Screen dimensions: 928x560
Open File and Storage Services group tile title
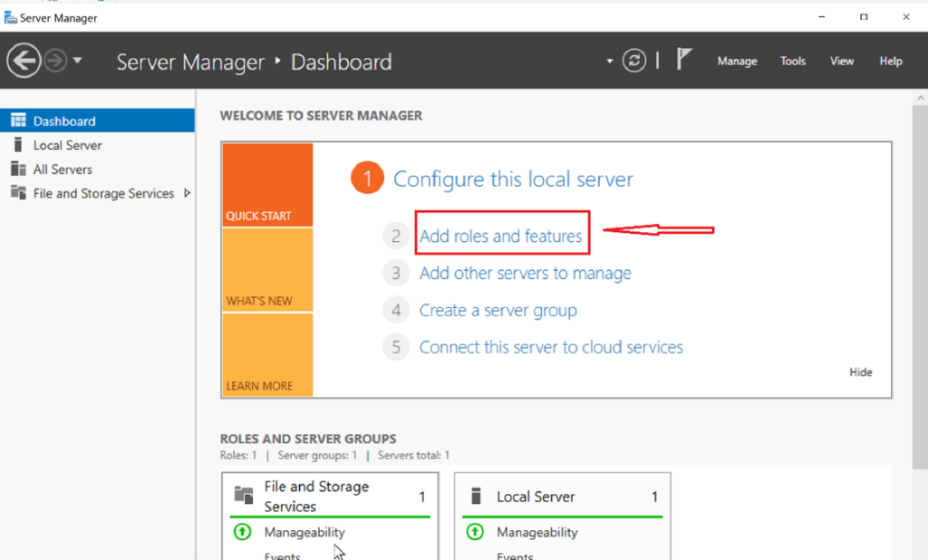pos(316,496)
